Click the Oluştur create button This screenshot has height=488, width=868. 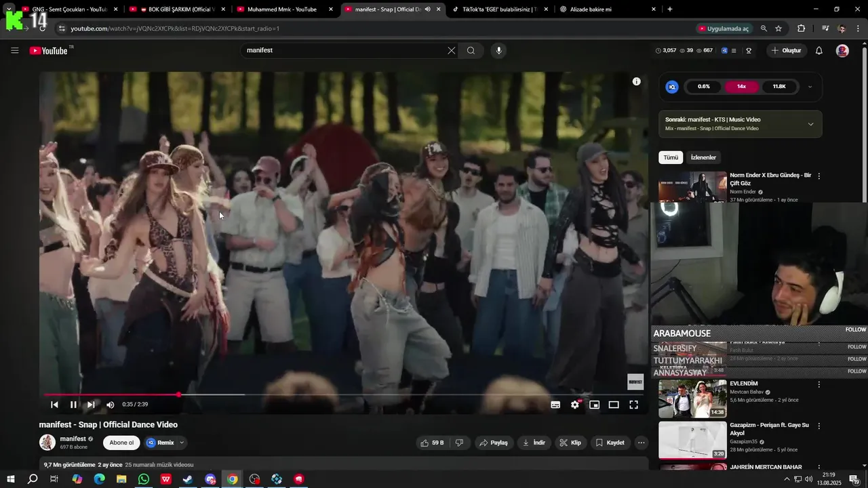pyautogui.click(x=786, y=51)
